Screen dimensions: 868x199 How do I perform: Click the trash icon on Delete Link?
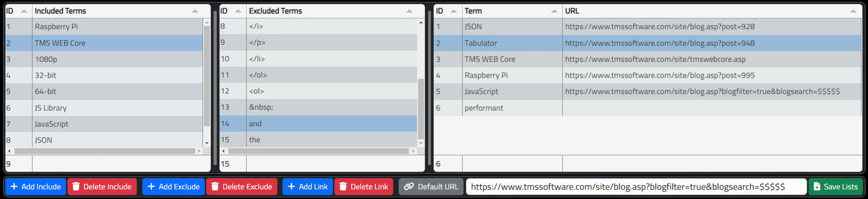[343, 187]
